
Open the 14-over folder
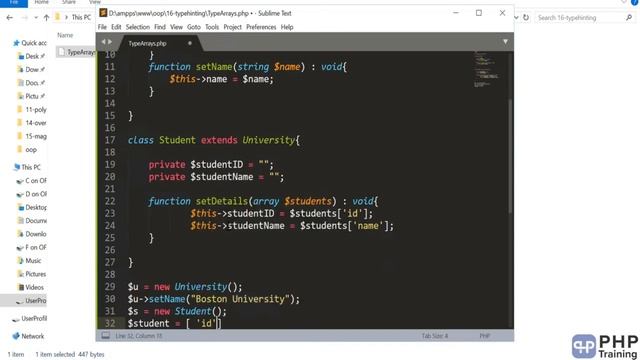click(32, 123)
